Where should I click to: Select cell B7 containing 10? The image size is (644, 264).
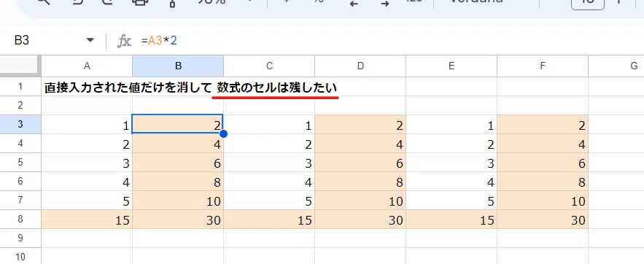coord(178,200)
